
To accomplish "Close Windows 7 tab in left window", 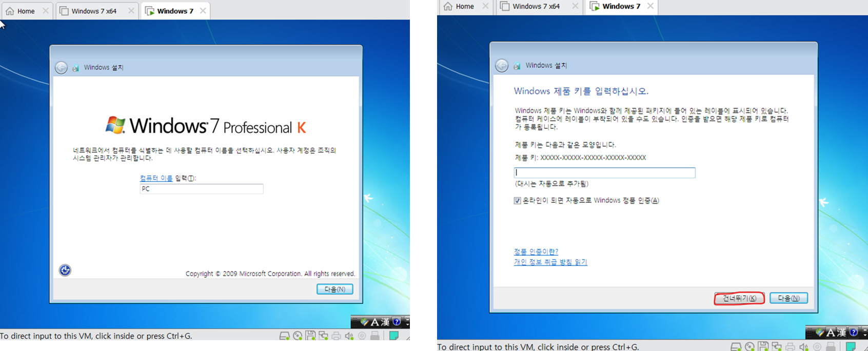I will pyautogui.click(x=203, y=11).
